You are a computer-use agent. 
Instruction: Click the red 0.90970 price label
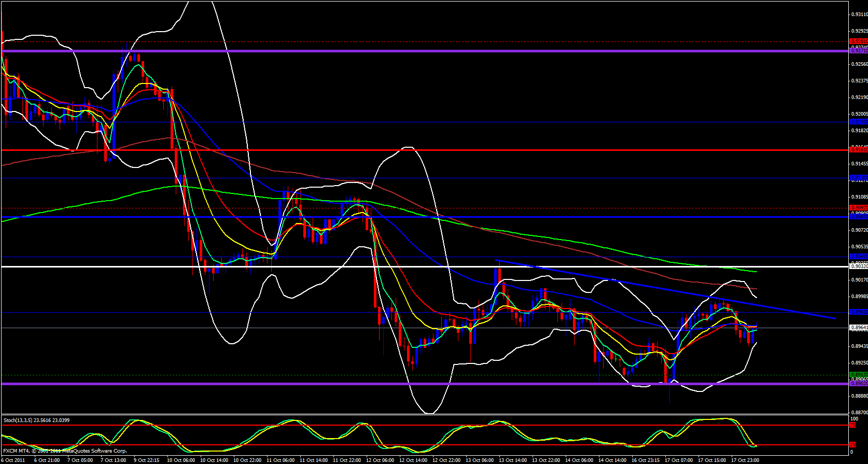tap(859, 208)
